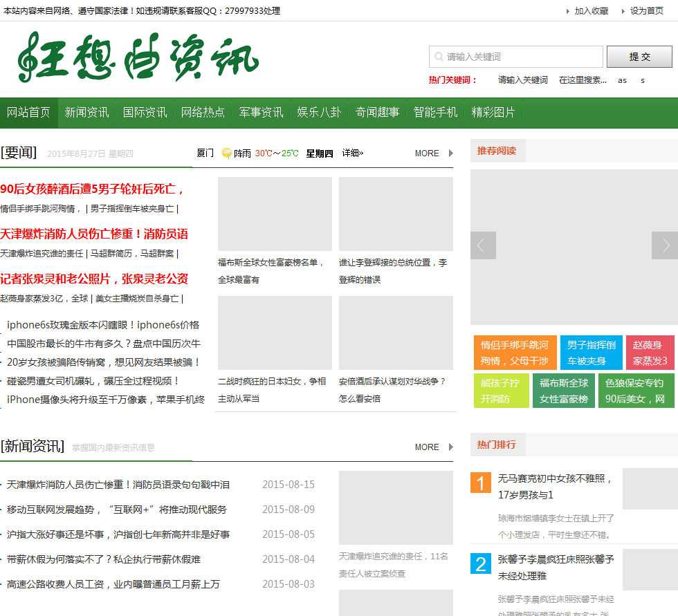This screenshot has height=616, width=678.
Task: Click MORE in 要闻 section
Action: tap(427, 153)
